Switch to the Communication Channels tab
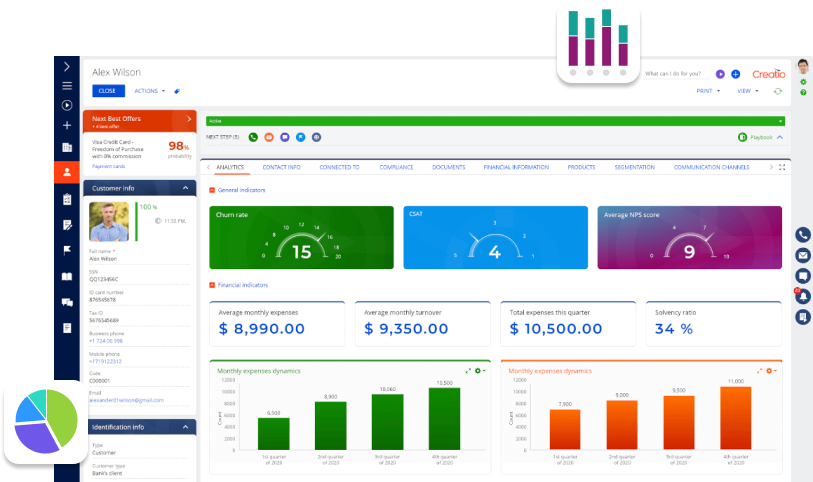The image size is (813, 482). pos(711,167)
